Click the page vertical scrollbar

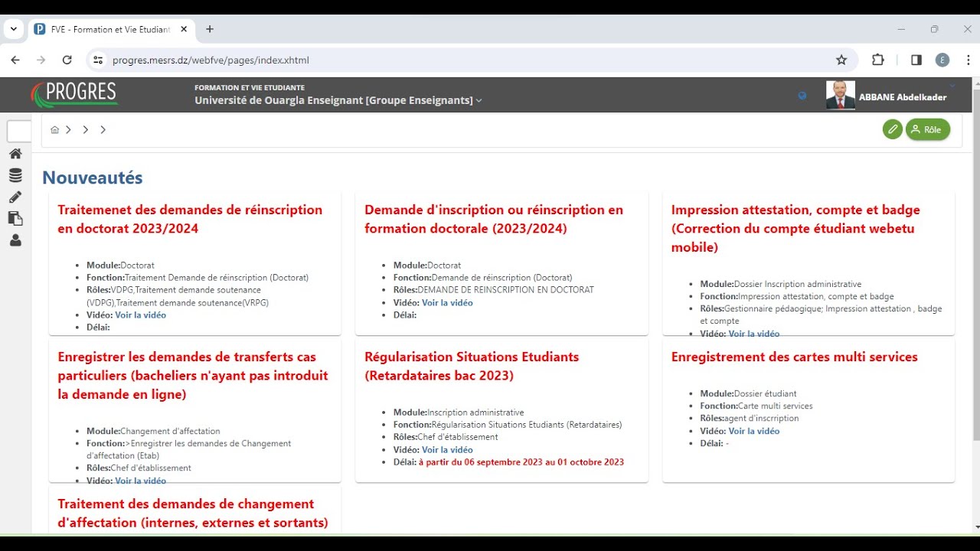coord(975,264)
